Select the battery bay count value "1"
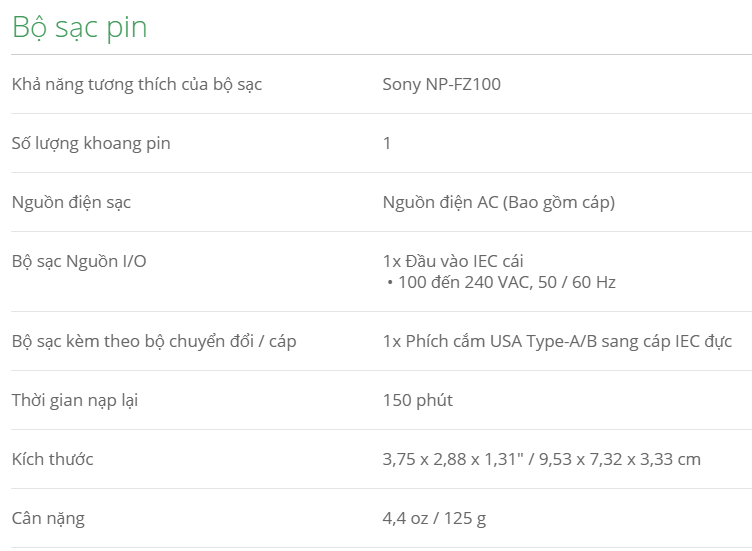The image size is (752, 551). (x=387, y=143)
